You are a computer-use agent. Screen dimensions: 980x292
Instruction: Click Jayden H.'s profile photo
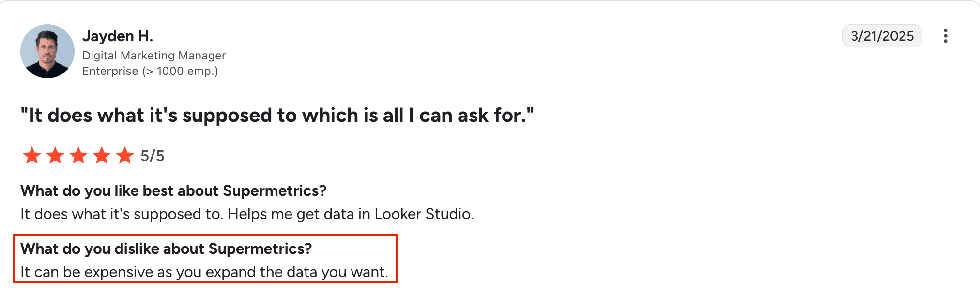47,51
